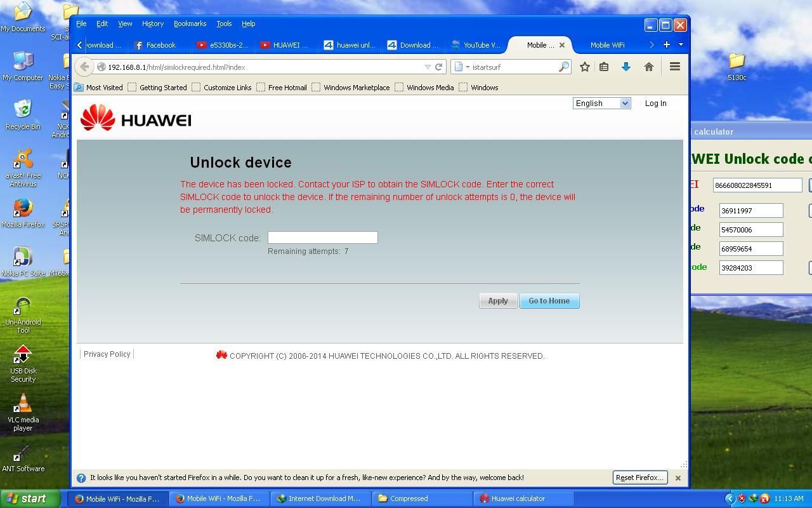This screenshot has height=508, width=812.
Task: Open the History menu
Action: click(x=152, y=23)
